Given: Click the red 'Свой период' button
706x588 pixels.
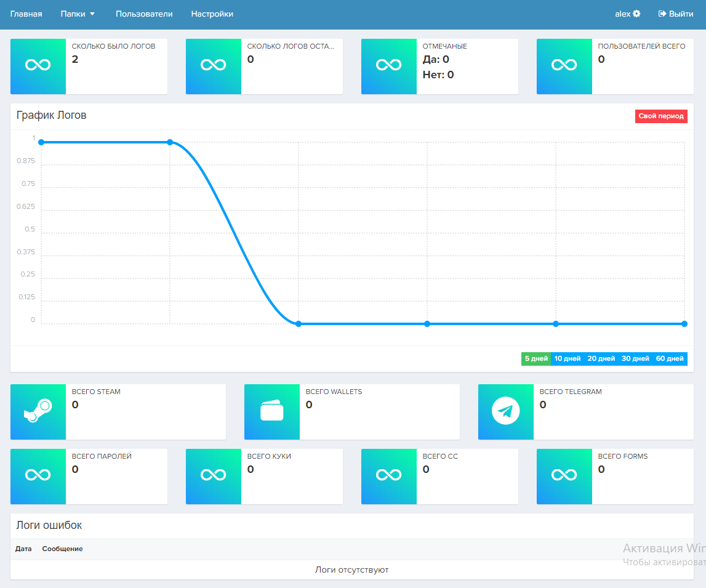Looking at the screenshot, I should [661, 116].
